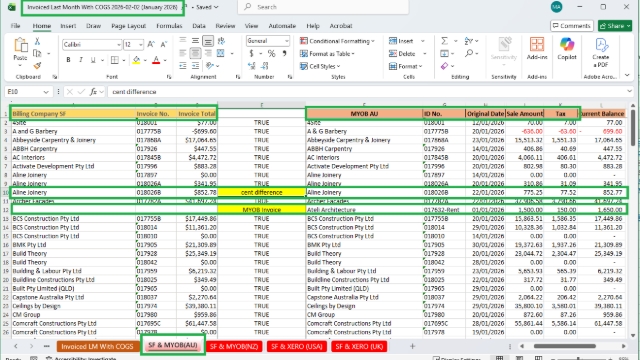Open the SF & XERO (USA) sheet tab
640x360 pixels.
tap(296, 347)
